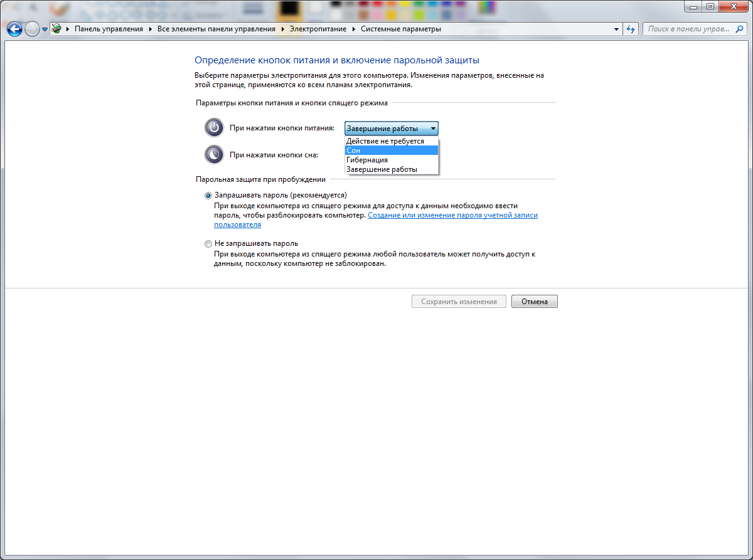The width and height of the screenshot is (753, 560).
Task: Click the sleep button moon icon
Action: coord(214,154)
